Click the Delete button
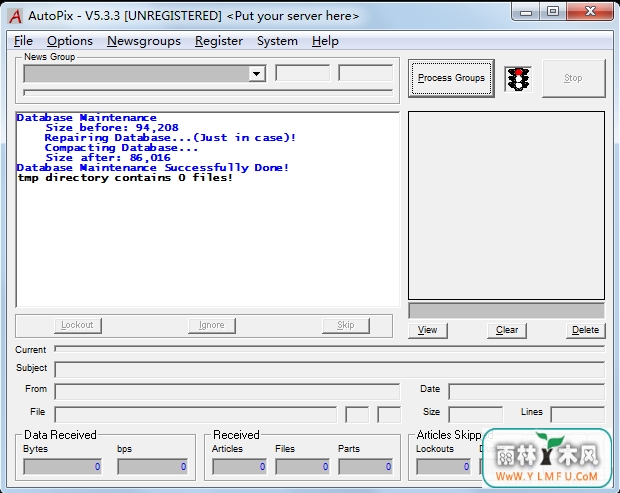The height and width of the screenshot is (493, 620). 586,330
